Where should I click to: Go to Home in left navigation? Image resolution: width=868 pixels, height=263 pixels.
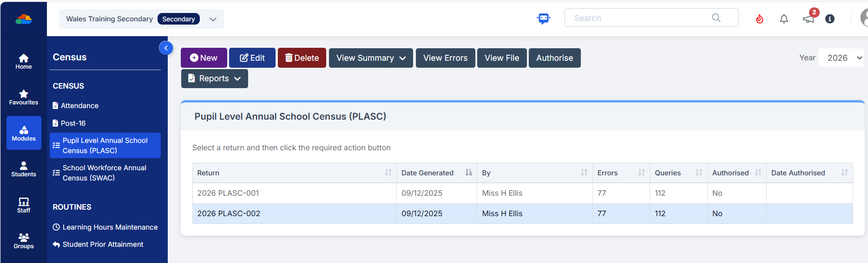(24, 61)
